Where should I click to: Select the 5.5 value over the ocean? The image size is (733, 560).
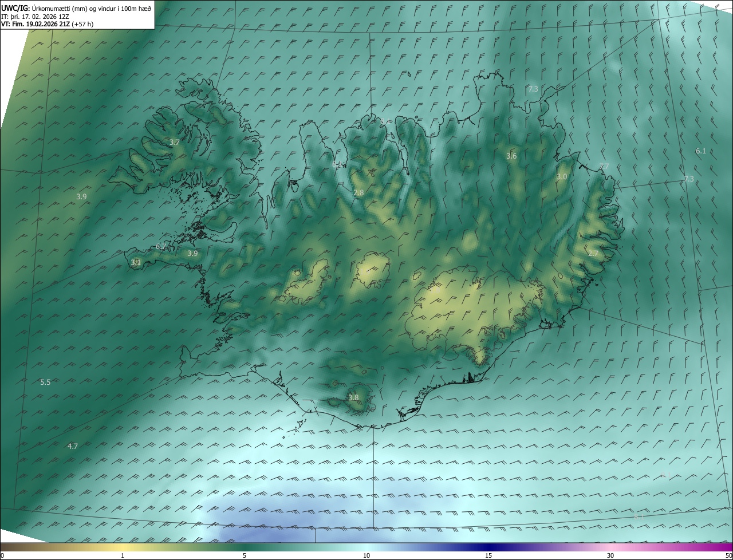[45, 382]
